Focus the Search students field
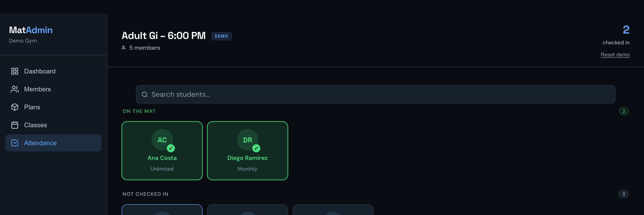644x215 pixels. point(375,94)
